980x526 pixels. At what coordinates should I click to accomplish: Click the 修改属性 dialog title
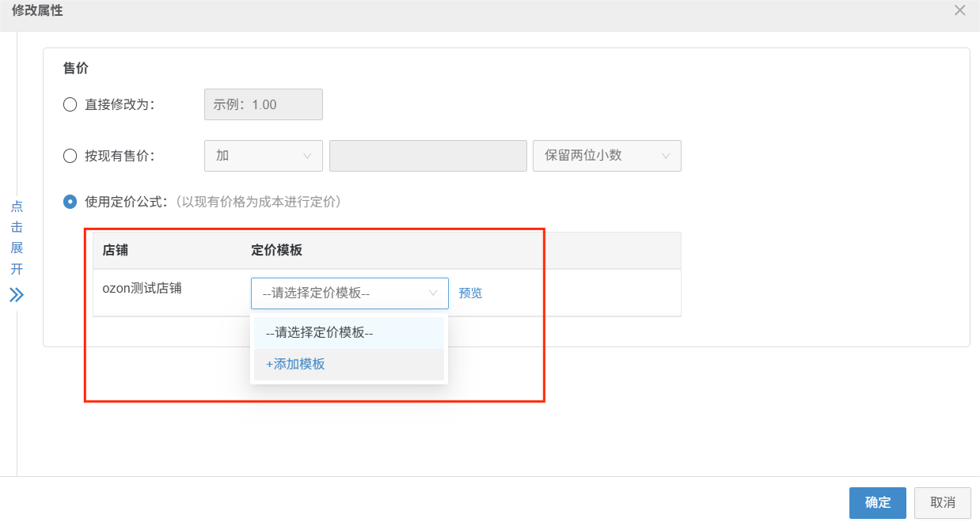point(37,11)
